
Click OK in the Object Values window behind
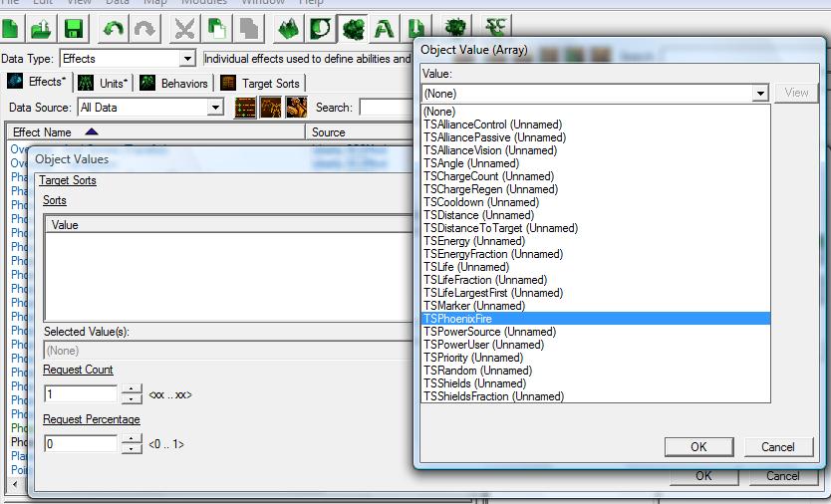point(703,476)
